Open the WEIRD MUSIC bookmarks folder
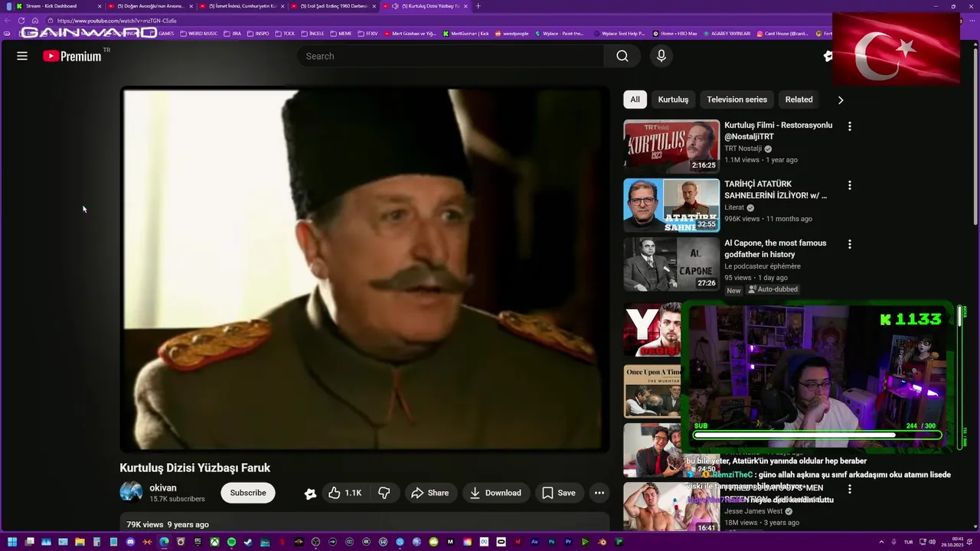The width and height of the screenshot is (980, 551). 198,34
